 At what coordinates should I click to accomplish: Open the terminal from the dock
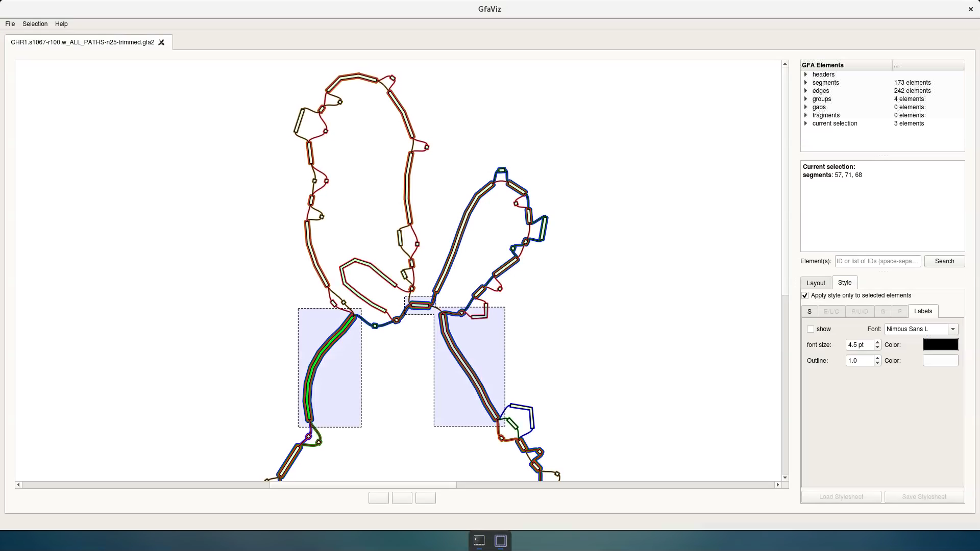[x=479, y=540]
